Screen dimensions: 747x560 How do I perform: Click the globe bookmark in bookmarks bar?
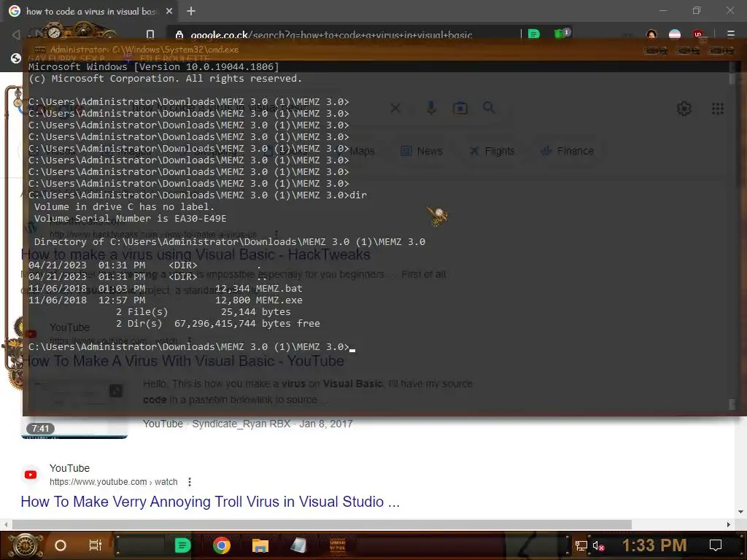[x=16, y=58]
